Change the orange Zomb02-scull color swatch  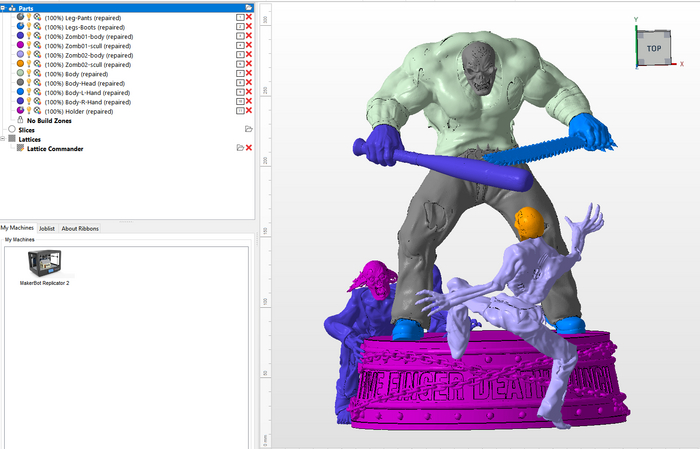coord(20,64)
